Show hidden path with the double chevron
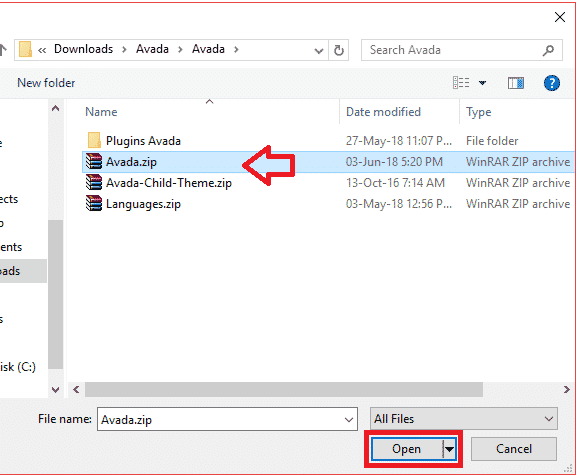 42,50
